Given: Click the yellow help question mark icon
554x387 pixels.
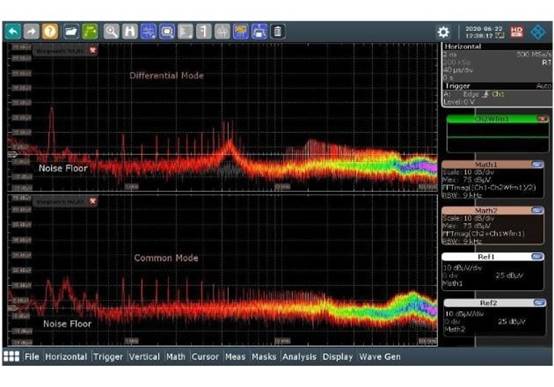Looking at the screenshot, I should coord(50,32).
